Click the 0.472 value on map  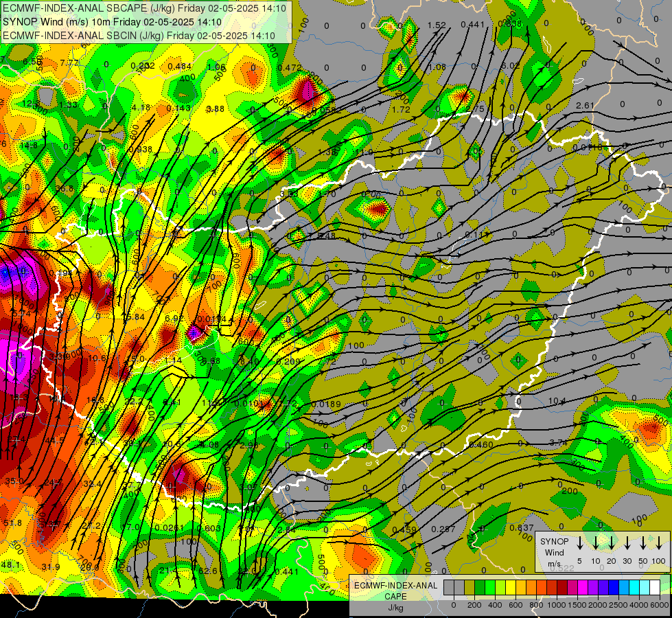point(290,68)
